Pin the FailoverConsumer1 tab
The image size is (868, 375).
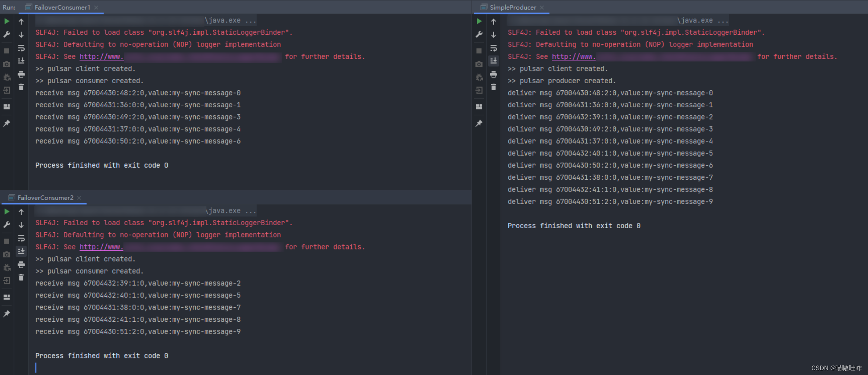7,123
